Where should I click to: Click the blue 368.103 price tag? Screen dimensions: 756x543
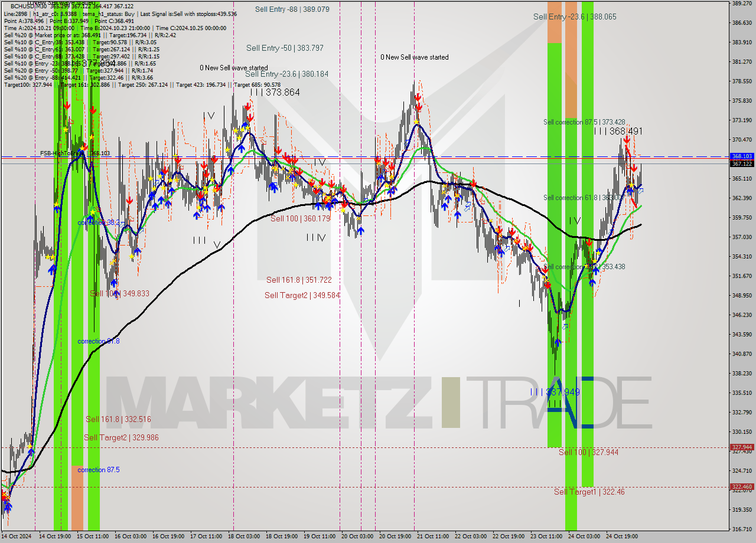coord(742,156)
